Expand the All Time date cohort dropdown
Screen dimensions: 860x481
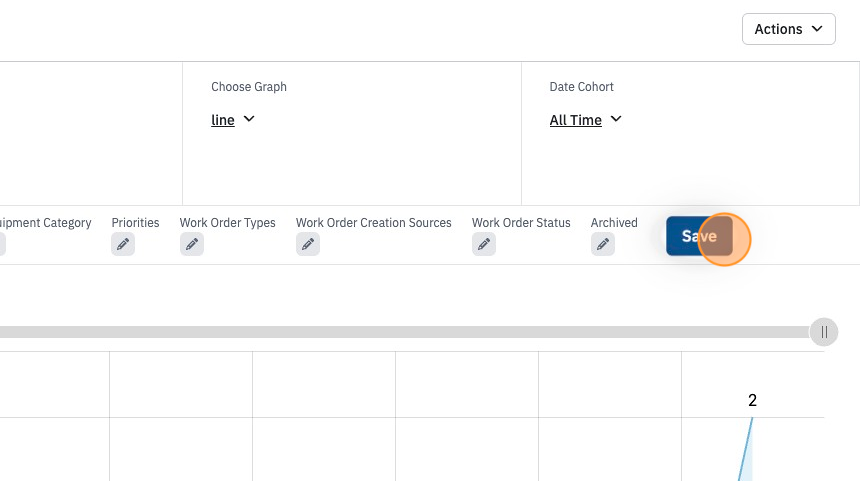click(x=586, y=120)
